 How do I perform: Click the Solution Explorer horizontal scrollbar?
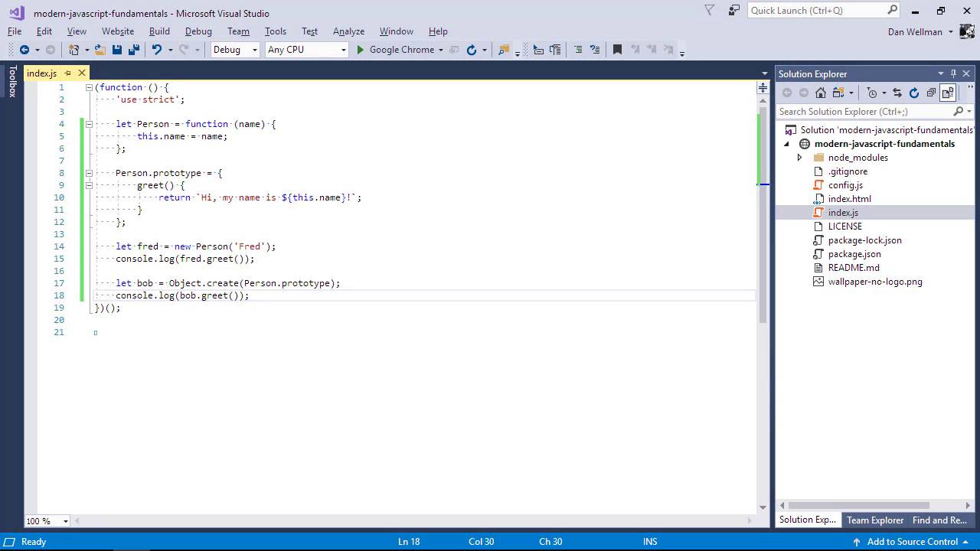tap(859, 505)
